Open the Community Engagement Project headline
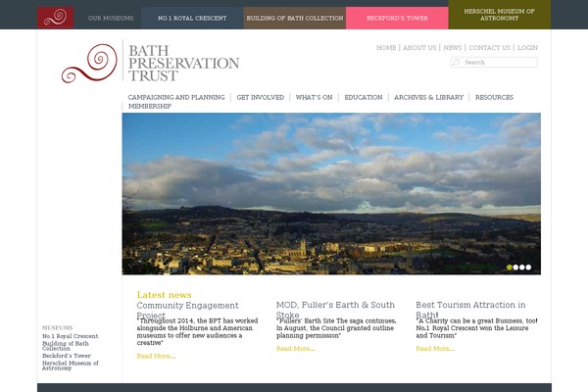This screenshot has height=392, width=588. 187,311
